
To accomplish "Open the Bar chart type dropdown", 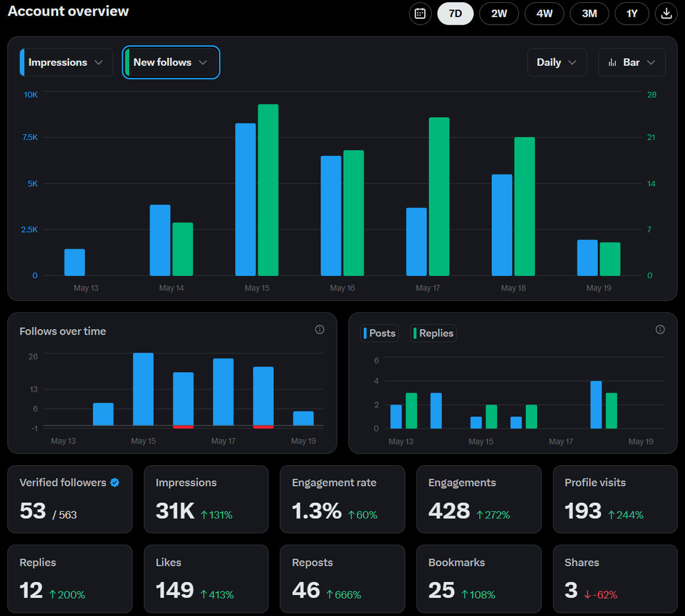I will click(x=632, y=62).
